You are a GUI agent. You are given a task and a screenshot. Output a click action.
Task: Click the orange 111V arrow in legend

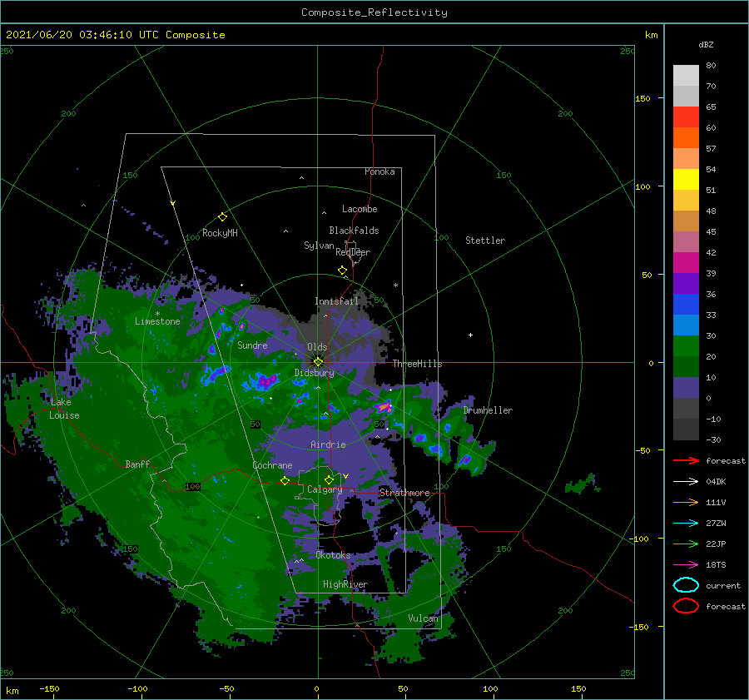(686, 502)
